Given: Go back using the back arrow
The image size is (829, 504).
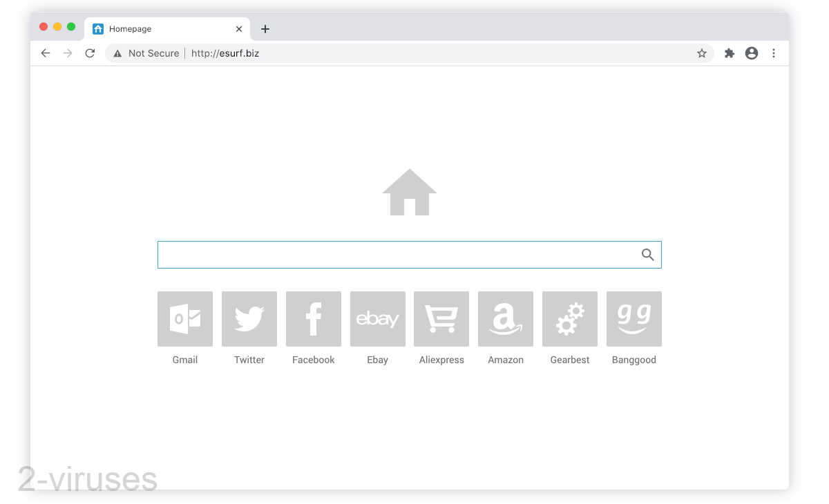Looking at the screenshot, I should click(x=46, y=52).
